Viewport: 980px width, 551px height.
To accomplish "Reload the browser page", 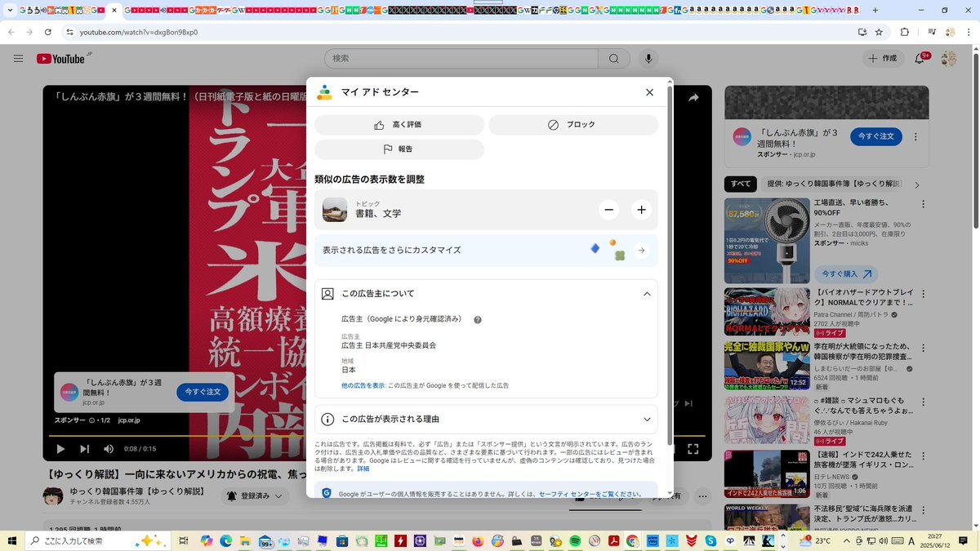I will pyautogui.click(x=48, y=32).
